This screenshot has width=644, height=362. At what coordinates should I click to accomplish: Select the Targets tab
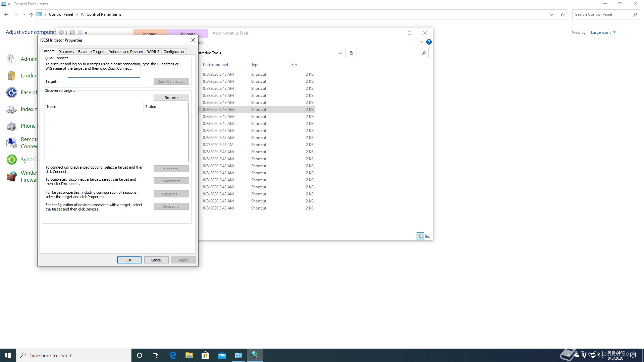pyautogui.click(x=48, y=51)
